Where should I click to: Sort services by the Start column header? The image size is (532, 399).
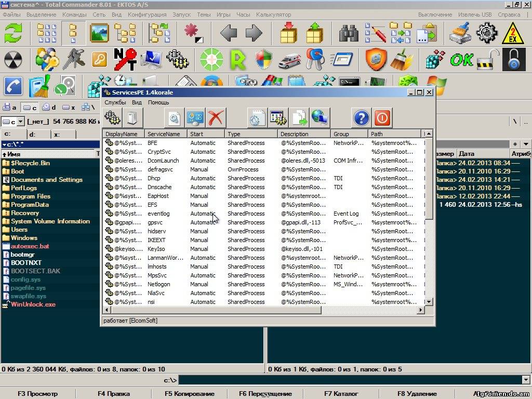pyautogui.click(x=206, y=134)
